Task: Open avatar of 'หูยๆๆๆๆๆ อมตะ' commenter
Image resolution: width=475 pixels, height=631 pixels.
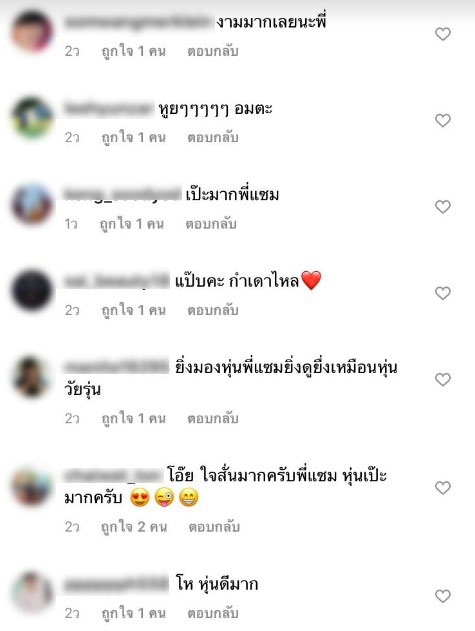Action: coord(32,118)
